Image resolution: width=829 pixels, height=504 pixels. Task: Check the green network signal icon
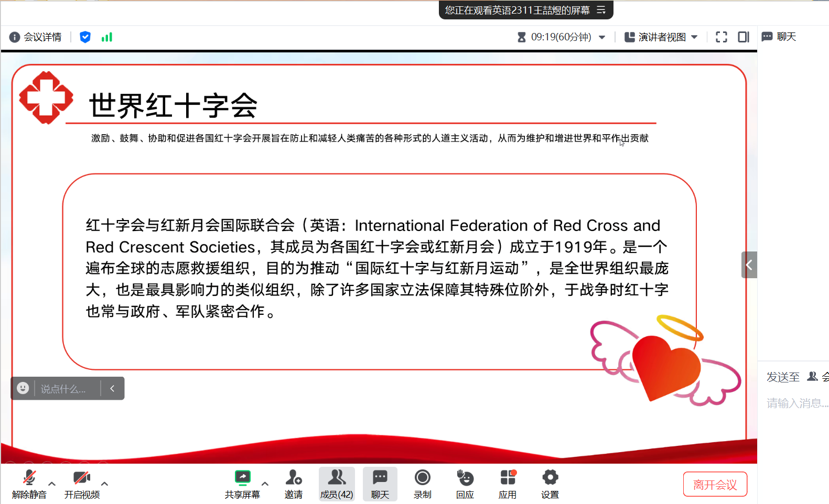(x=107, y=37)
